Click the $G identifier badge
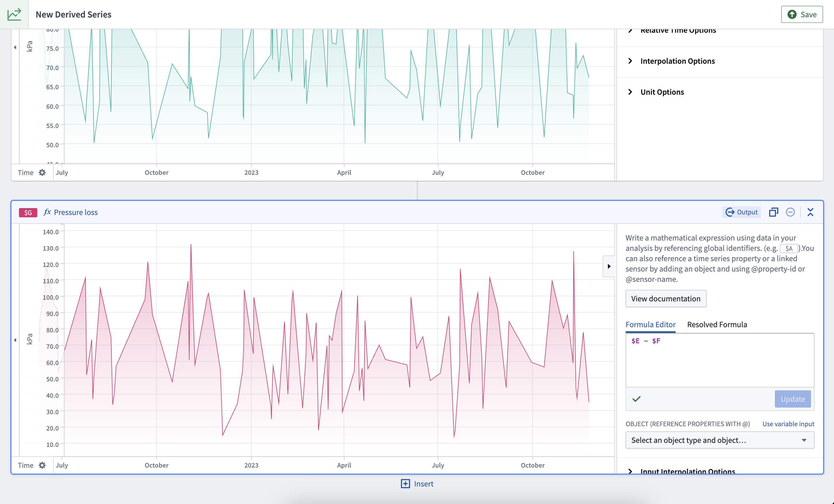Image resolution: width=834 pixels, height=504 pixels. pyautogui.click(x=28, y=212)
